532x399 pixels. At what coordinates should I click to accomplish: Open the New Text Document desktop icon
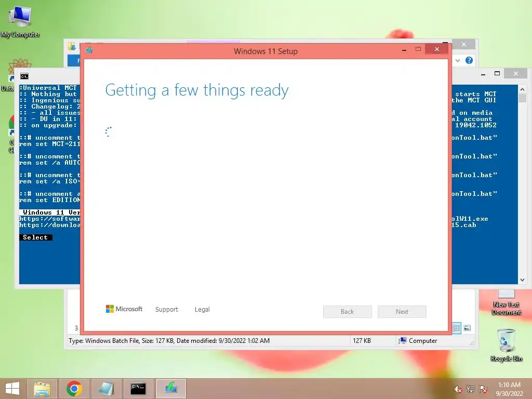pos(506,303)
